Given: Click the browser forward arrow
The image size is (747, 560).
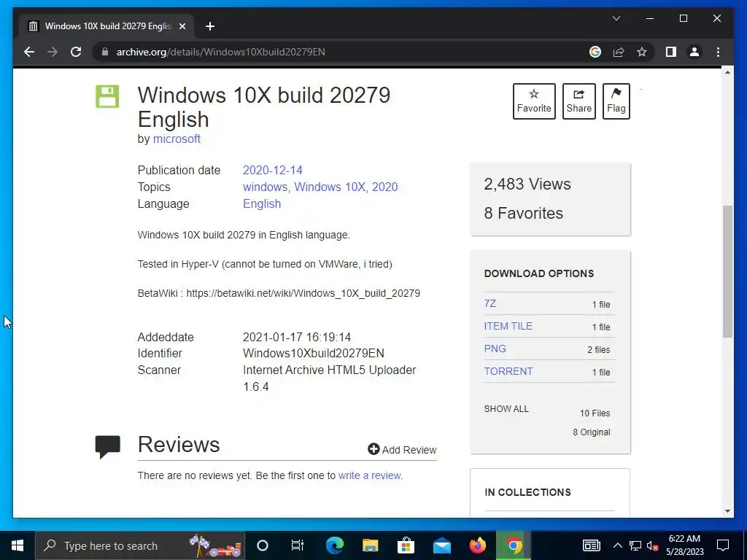Looking at the screenshot, I should 53,52.
